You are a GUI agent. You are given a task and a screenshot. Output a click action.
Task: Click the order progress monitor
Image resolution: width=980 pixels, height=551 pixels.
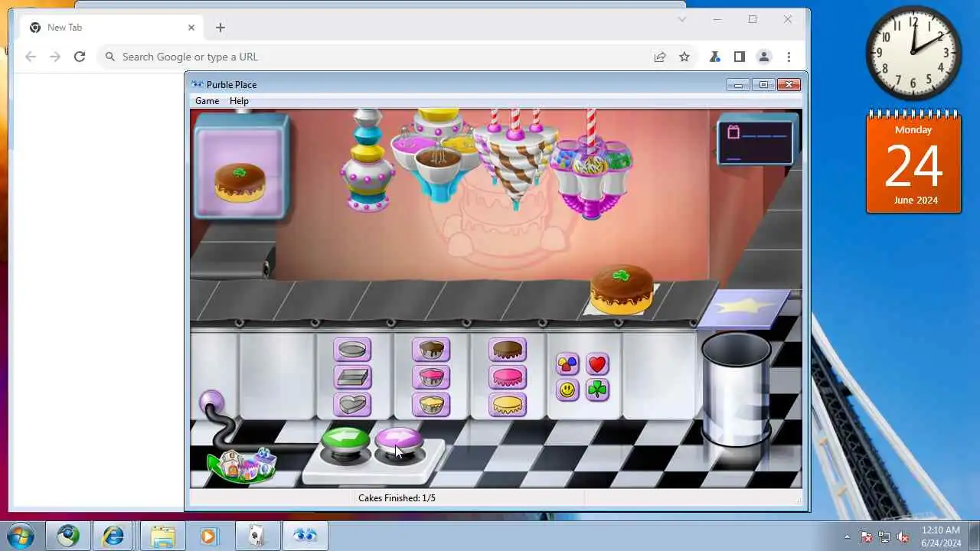[x=755, y=143]
